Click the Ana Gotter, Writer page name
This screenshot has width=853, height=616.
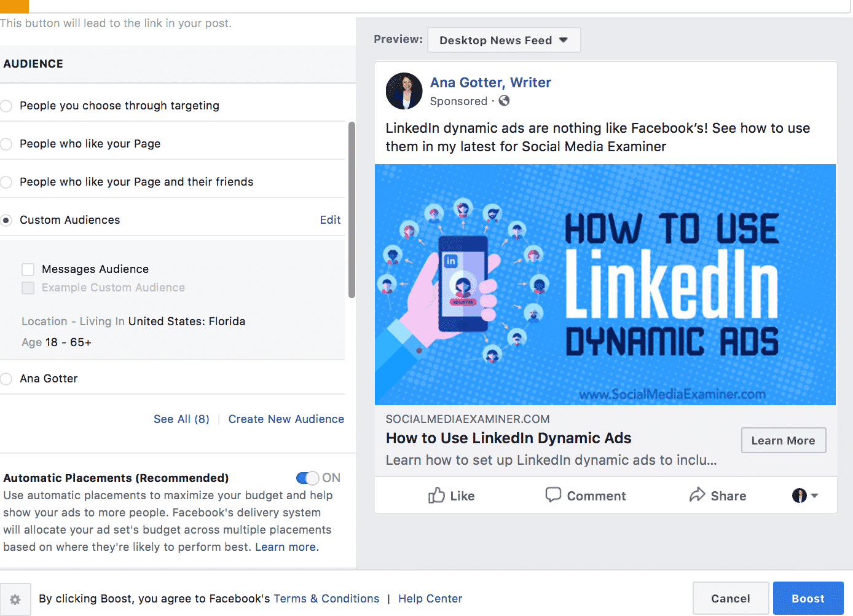(x=490, y=82)
